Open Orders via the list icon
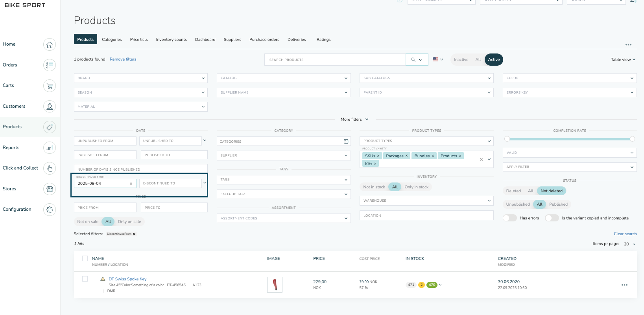 pyautogui.click(x=50, y=65)
